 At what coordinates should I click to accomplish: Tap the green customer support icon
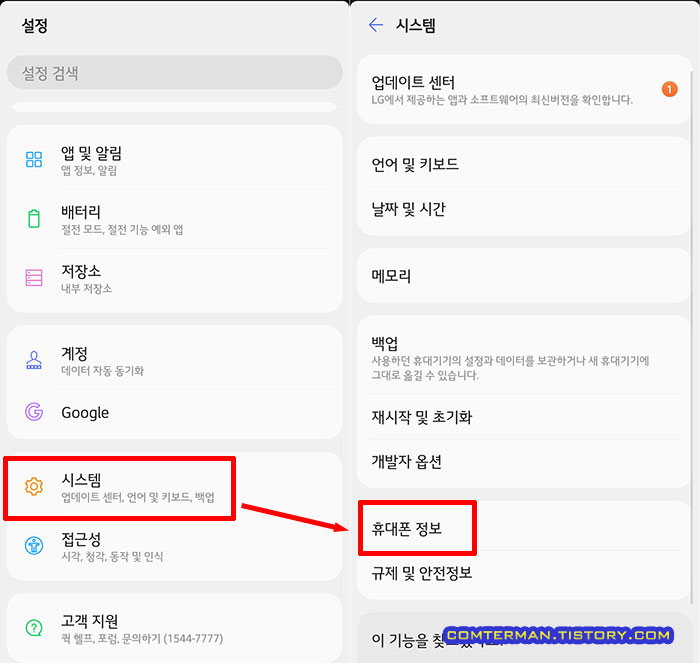34,628
